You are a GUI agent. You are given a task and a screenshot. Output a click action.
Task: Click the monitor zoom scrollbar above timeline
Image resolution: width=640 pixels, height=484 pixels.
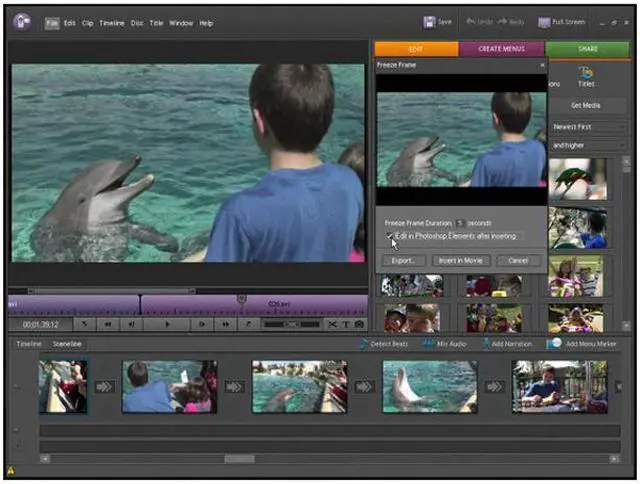pyautogui.click(x=111, y=291)
